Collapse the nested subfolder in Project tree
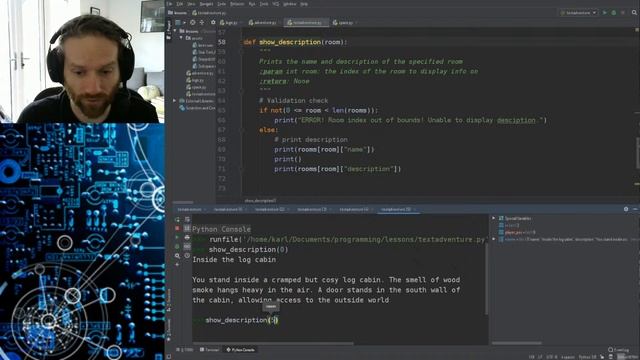 [181, 38]
